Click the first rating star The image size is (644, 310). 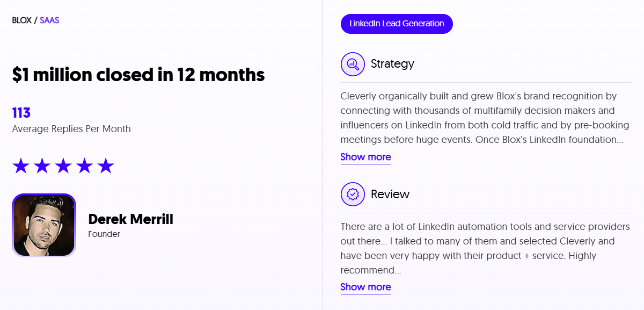tap(20, 166)
